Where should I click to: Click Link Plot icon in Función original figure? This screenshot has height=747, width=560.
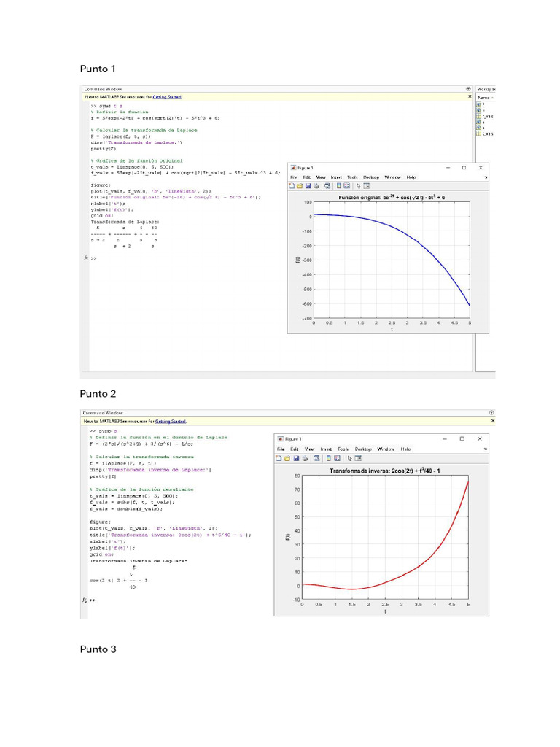click(x=327, y=186)
